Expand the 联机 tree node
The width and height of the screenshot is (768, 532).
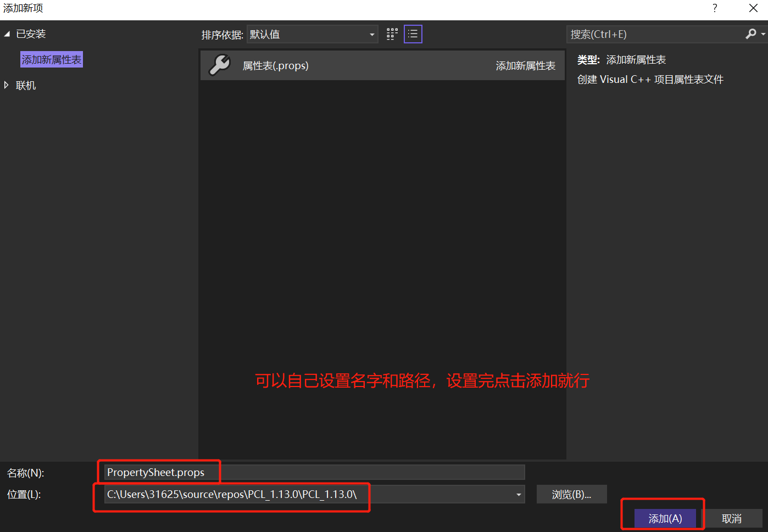pyautogui.click(x=7, y=85)
